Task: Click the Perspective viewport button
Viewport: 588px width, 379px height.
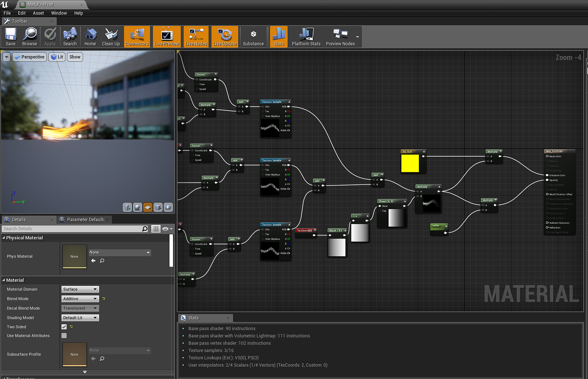Action: [x=29, y=57]
